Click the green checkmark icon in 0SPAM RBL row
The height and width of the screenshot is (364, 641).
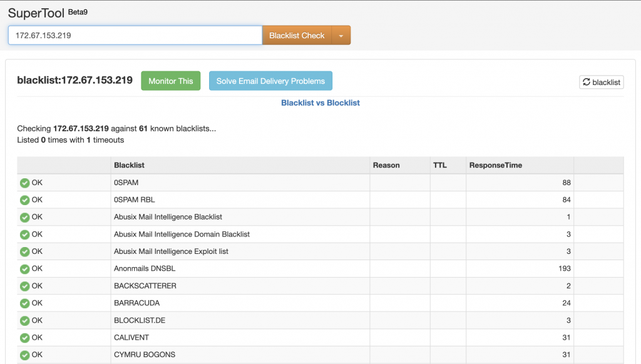[x=24, y=200]
